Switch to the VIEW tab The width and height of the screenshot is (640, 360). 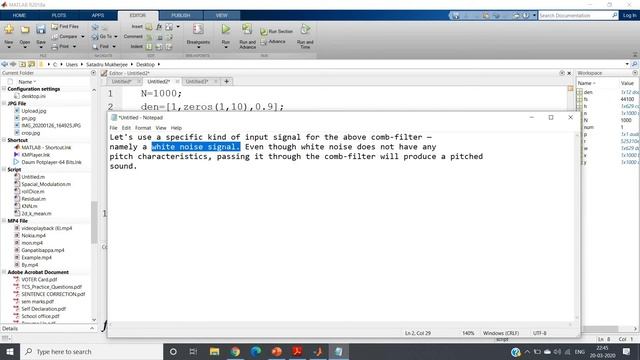coord(222,16)
